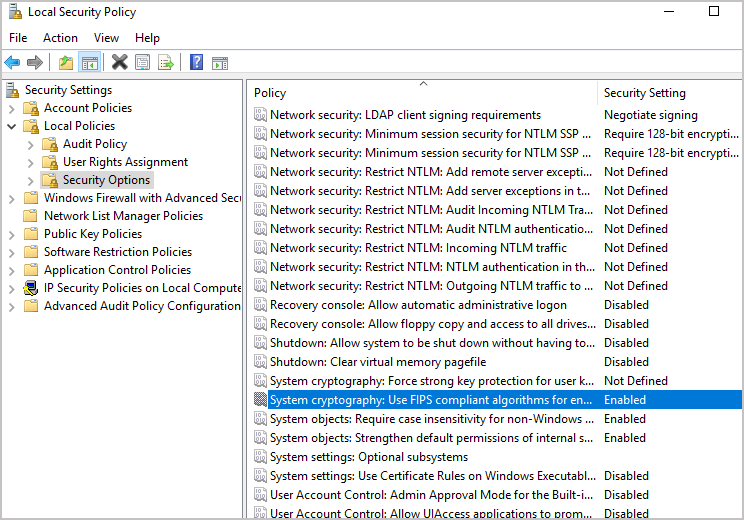This screenshot has width=744, height=520.
Task: Select the Shutdown: Clear virtual memory pagefile policy
Action: 377,362
